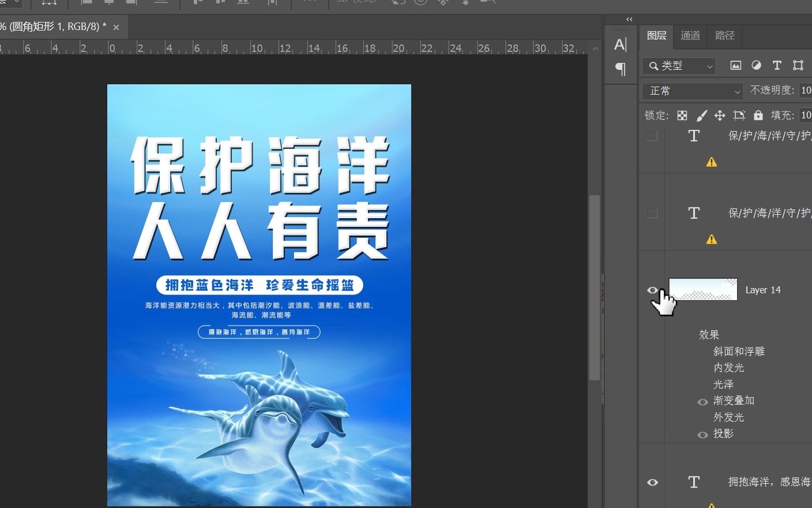Open the 外发光 effect

coord(728,417)
